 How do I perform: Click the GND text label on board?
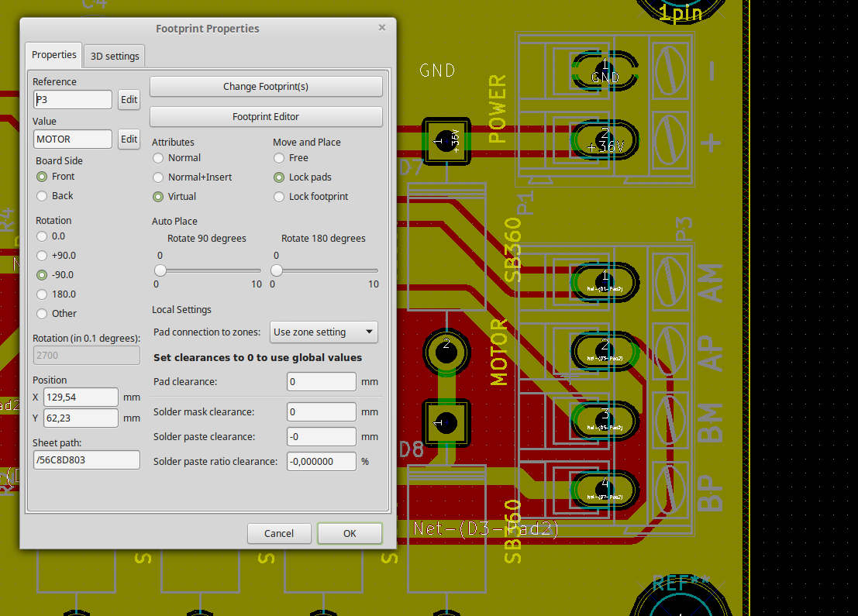tap(437, 71)
